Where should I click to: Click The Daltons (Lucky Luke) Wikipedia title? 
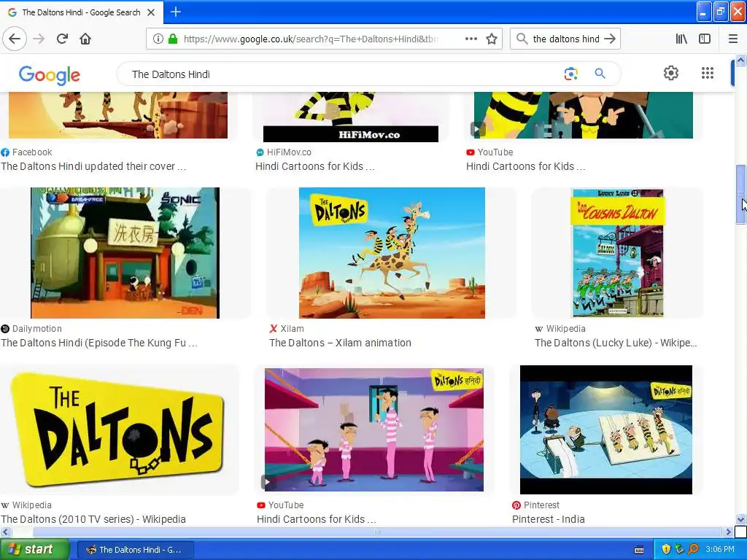pyautogui.click(x=616, y=343)
